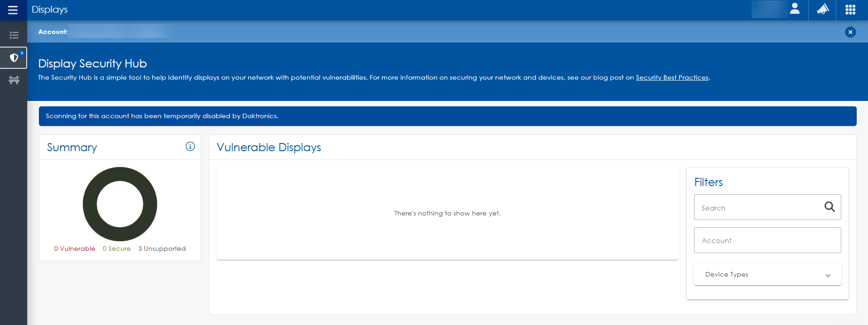
Task: Click the 0 Vulnerable legend label
Action: point(75,249)
